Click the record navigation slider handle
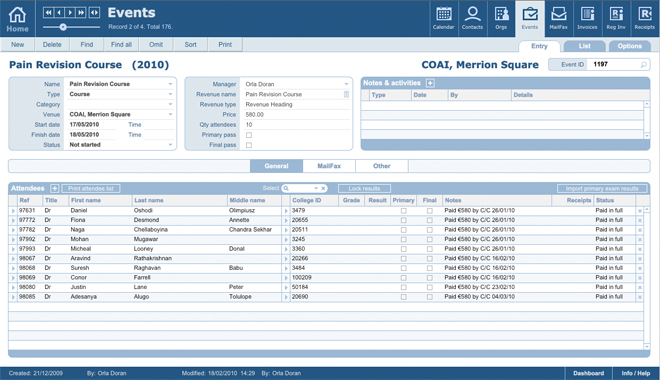Screen dimensions: 660x380 63,27
